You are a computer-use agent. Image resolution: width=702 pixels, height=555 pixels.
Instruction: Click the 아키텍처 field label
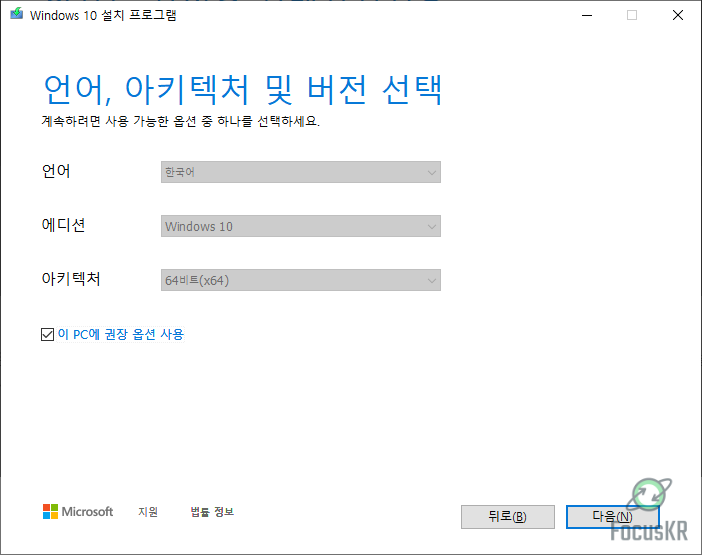71,278
